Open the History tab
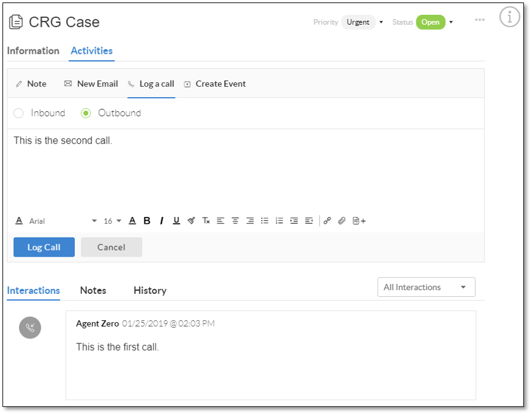Viewport: 532px width, 415px height. [x=150, y=291]
